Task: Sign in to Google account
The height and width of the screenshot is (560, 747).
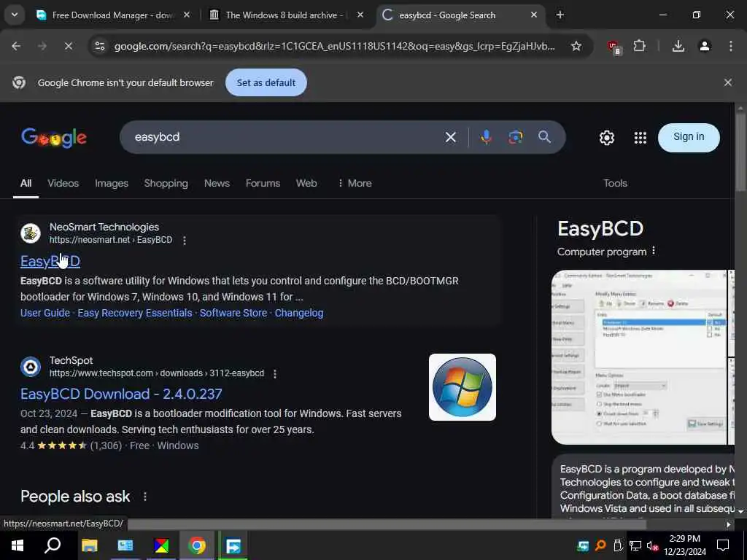Action: [689, 137]
